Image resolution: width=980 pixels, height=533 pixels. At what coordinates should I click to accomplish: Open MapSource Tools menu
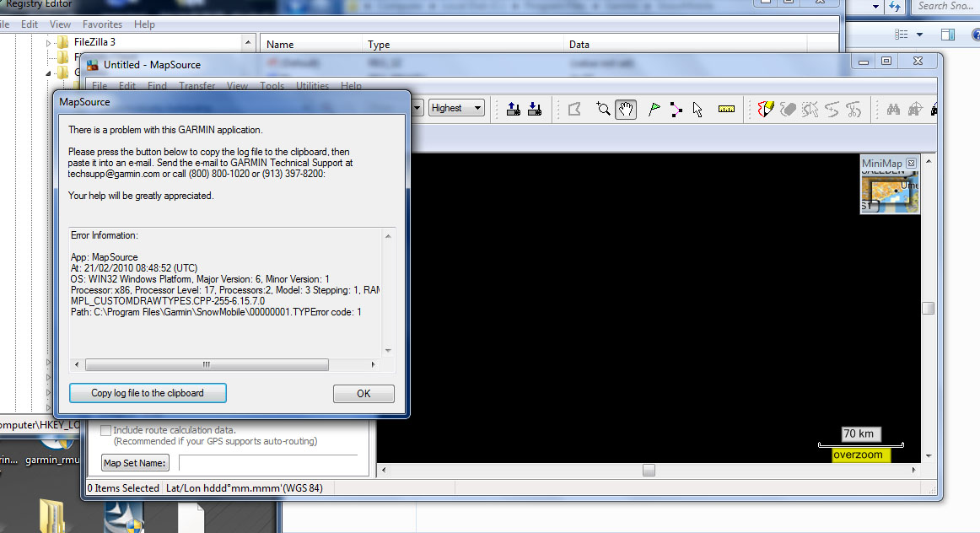[272, 86]
